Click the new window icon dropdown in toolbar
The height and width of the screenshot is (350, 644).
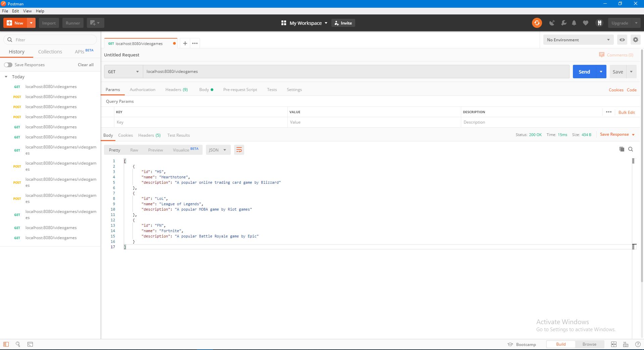(x=95, y=23)
